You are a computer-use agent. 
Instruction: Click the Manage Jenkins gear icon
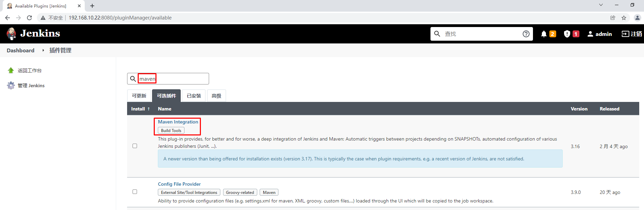11,86
